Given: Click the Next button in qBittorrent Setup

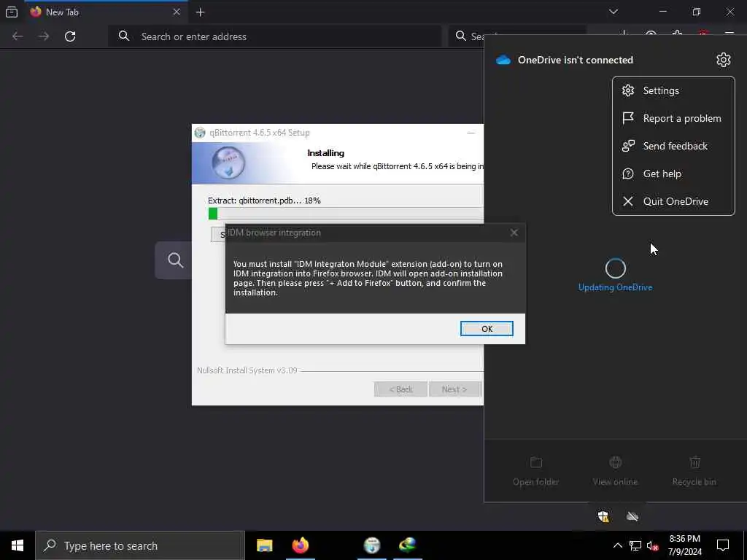Looking at the screenshot, I should (454, 389).
